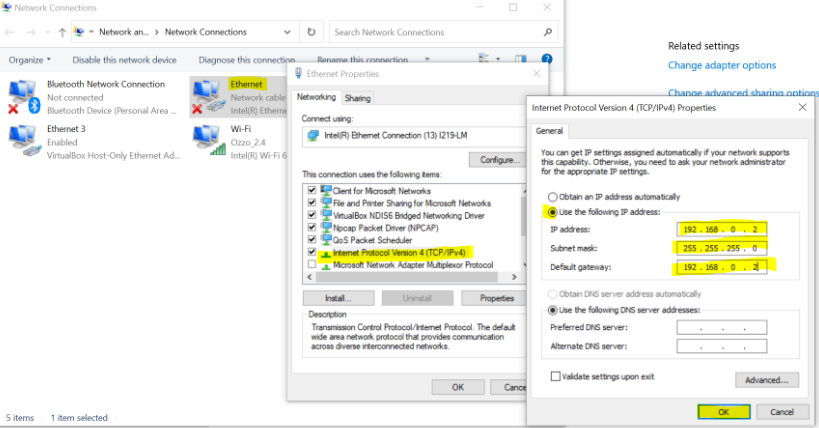
Task: Open Change advanced sharing options link
Action: pyautogui.click(x=743, y=92)
